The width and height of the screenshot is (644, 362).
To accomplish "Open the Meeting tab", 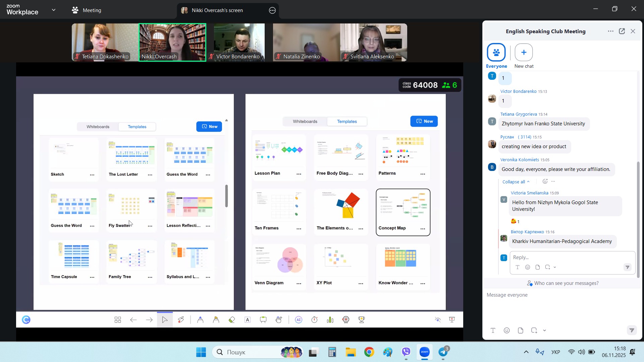I will tap(87, 10).
